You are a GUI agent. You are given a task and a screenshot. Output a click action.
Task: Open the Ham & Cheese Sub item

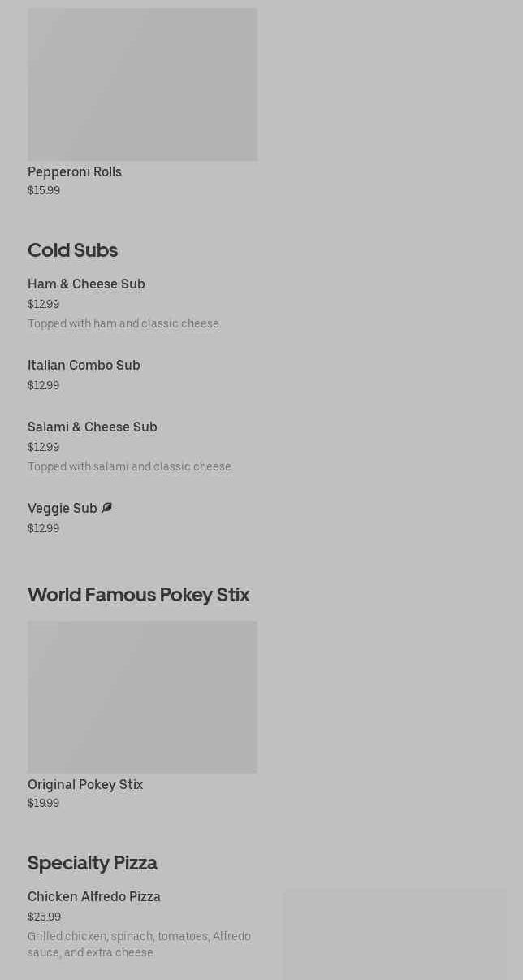(x=86, y=284)
